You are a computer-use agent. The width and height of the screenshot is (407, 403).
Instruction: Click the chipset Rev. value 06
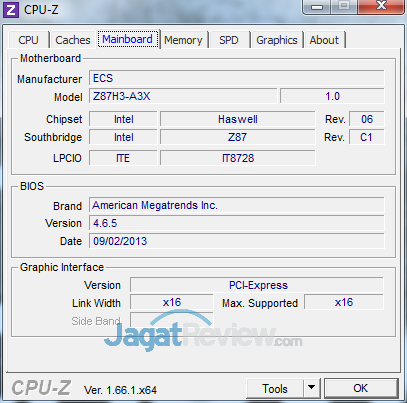pos(367,119)
